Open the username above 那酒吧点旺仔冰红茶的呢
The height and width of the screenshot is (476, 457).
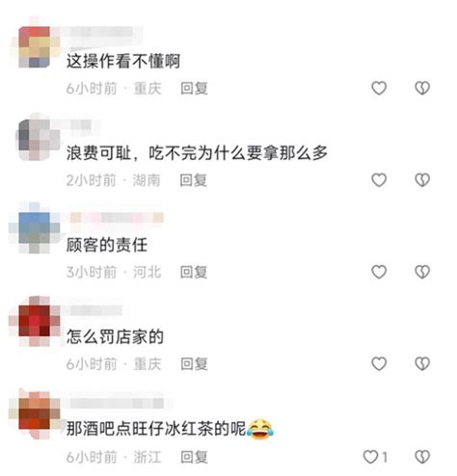[x=117, y=404]
